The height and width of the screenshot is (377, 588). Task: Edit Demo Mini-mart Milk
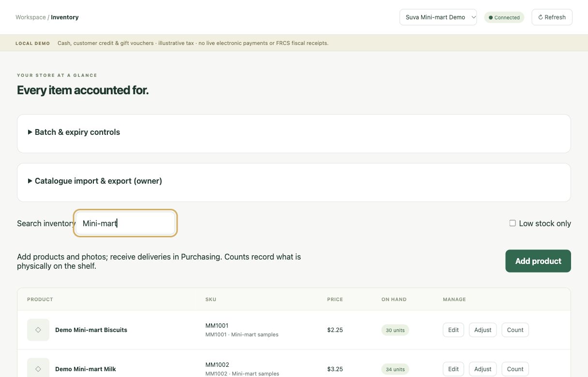tap(453, 369)
